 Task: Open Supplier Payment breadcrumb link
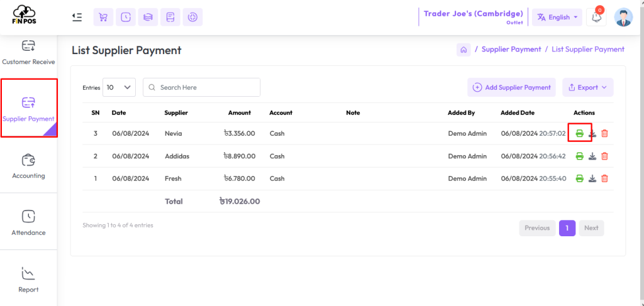pyautogui.click(x=511, y=49)
